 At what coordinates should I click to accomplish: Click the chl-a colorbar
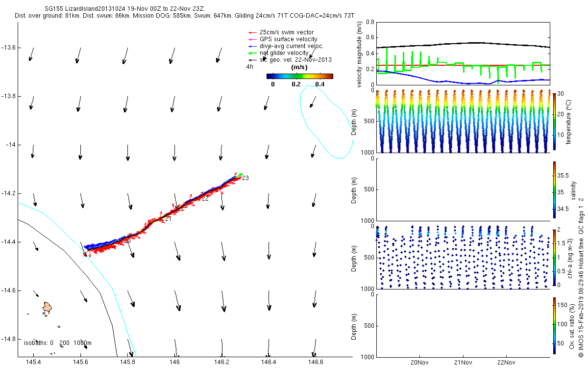pos(554,257)
